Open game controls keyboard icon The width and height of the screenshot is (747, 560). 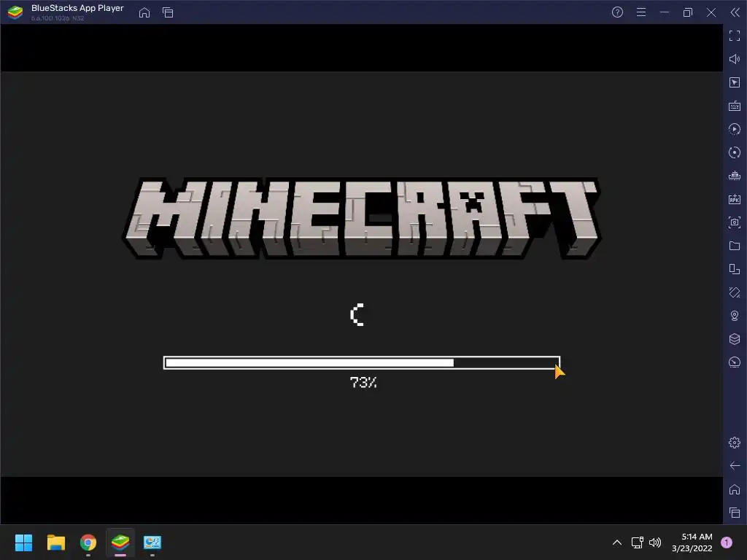pos(734,106)
